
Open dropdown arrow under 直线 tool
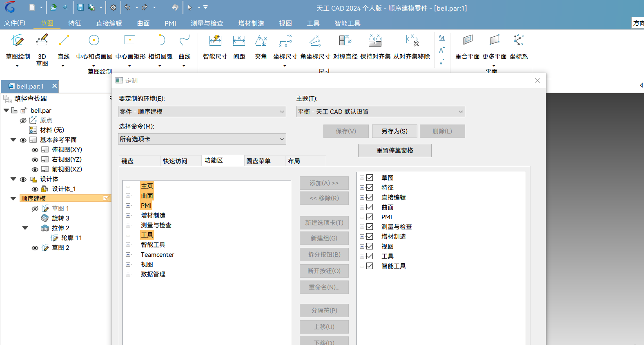[x=63, y=66]
